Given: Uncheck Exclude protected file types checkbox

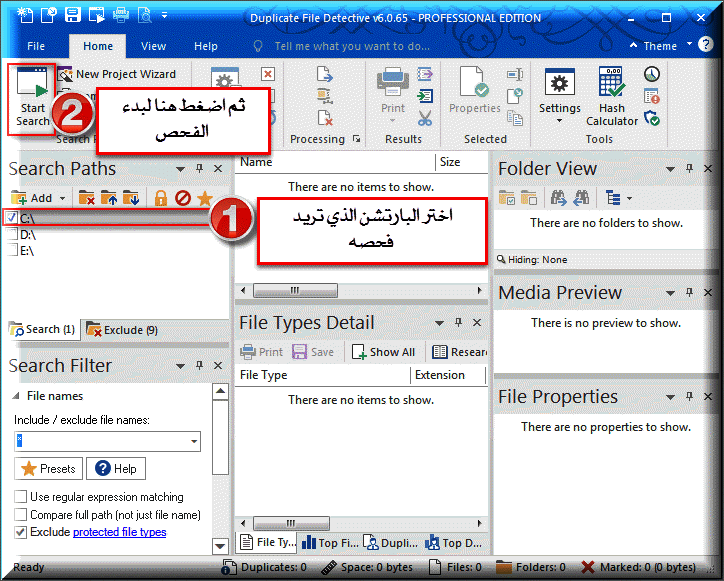Looking at the screenshot, I should tap(20, 532).
